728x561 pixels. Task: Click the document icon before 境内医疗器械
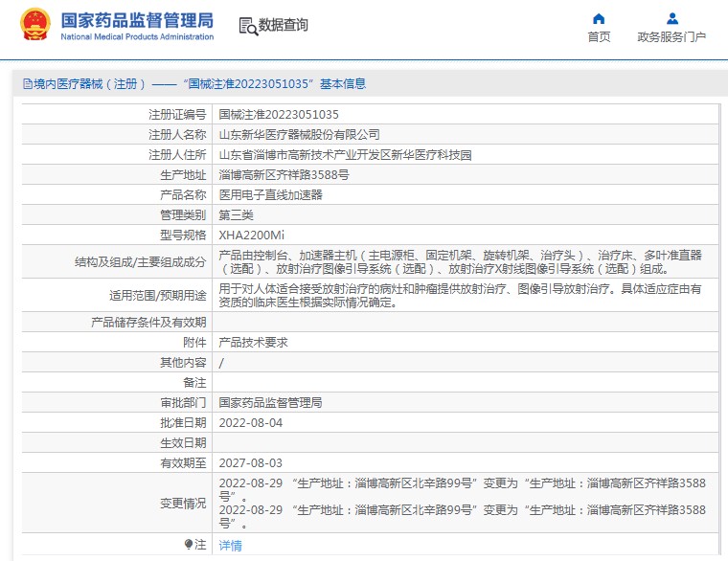point(28,84)
